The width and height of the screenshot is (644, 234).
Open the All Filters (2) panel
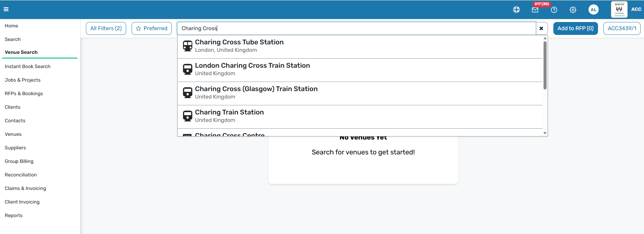pyautogui.click(x=106, y=28)
